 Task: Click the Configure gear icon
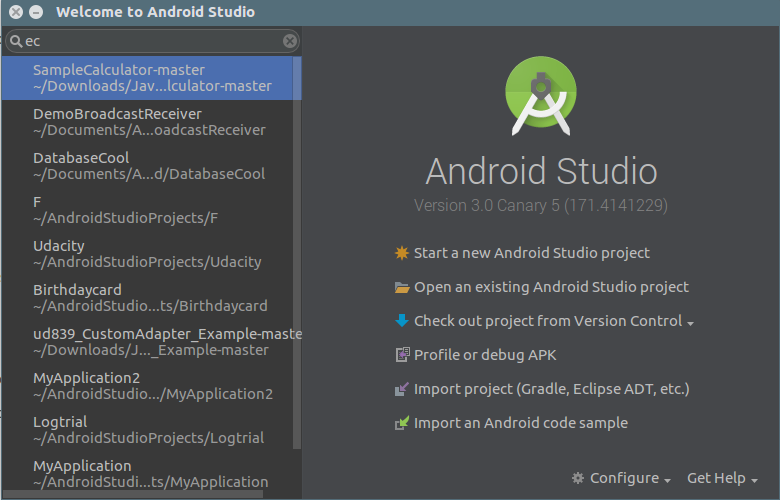click(578, 478)
